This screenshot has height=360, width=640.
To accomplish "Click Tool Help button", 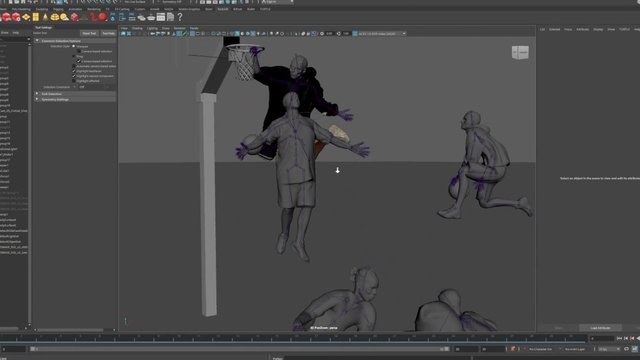I will pos(108,33).
